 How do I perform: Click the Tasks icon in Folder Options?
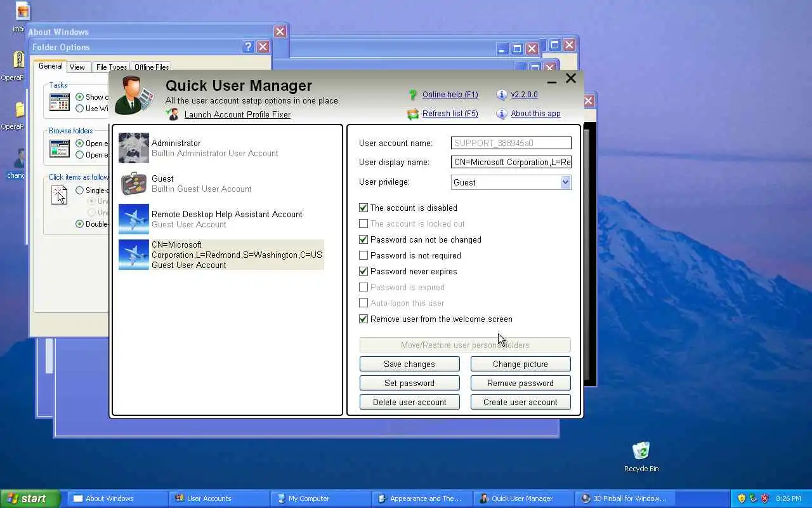(x=60, y=102)
